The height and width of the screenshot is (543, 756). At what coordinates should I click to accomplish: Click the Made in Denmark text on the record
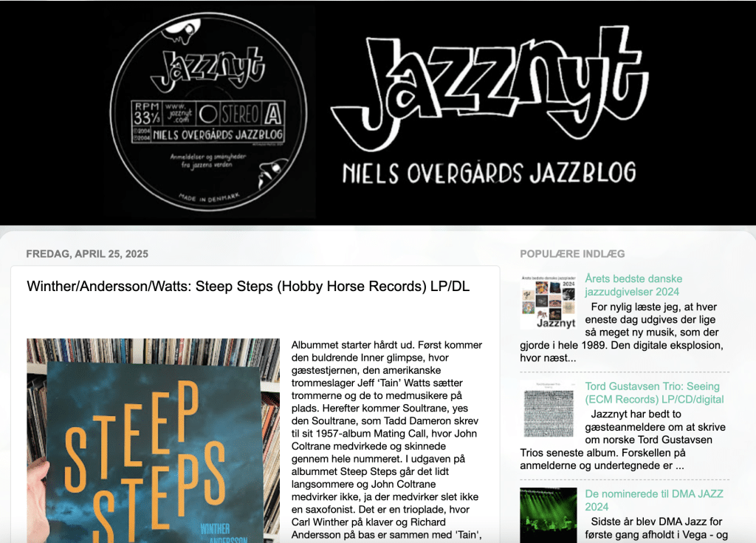[x=209, y=198]
